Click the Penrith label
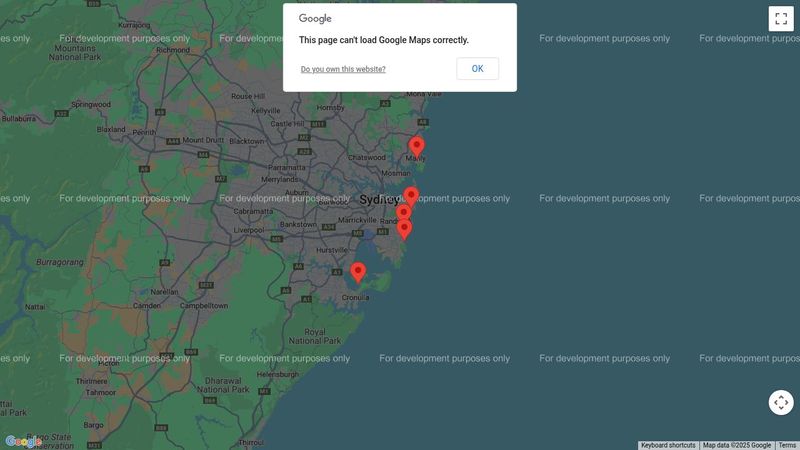Image resolution: width=800 pixels, height=450 pixels. click(144, 132)
